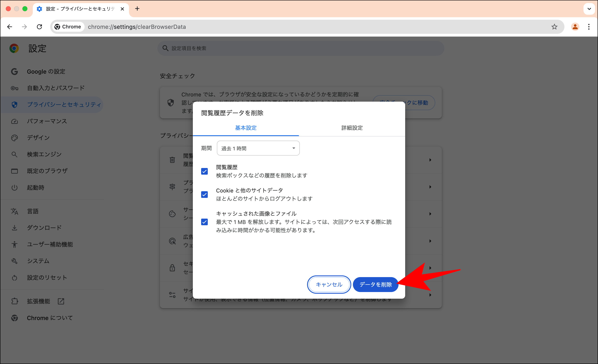Image resolution: width=598 pixels, height=364 pixels.
Task: Click the palette design icon
Action: click(14, 138)
